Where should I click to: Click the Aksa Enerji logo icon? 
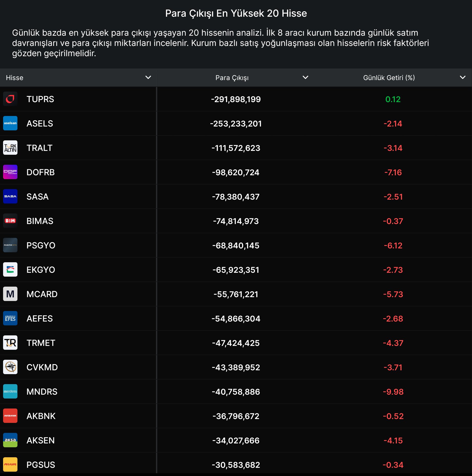click(10, 440)
